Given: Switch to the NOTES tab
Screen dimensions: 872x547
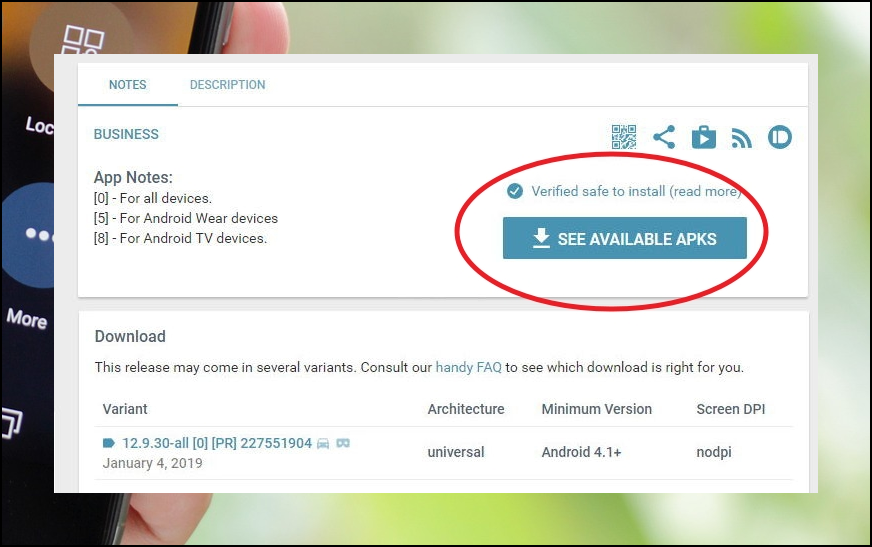Looking at the screenshot, I should coord(127,84).
